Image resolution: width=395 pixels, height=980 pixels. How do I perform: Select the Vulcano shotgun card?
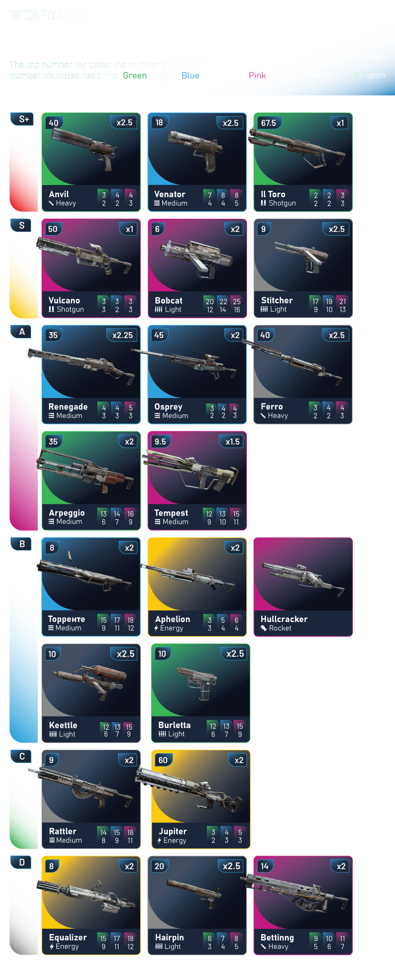click(x=91, y=268)
